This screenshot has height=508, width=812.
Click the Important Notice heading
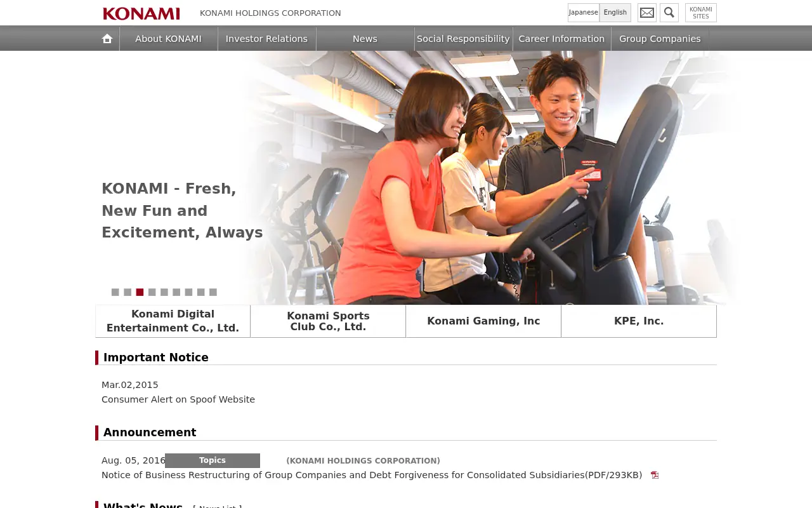coord(156,358)
